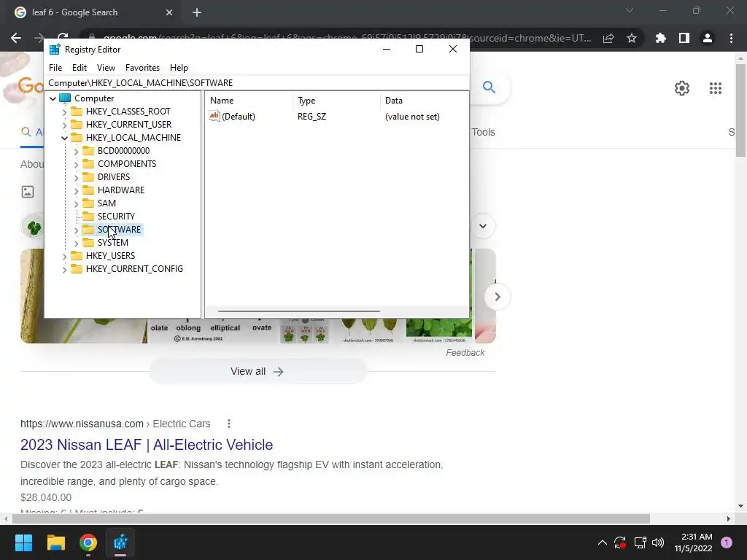Expand the SYSTEM key
The image size is (747, 560).
pos(76,244)
